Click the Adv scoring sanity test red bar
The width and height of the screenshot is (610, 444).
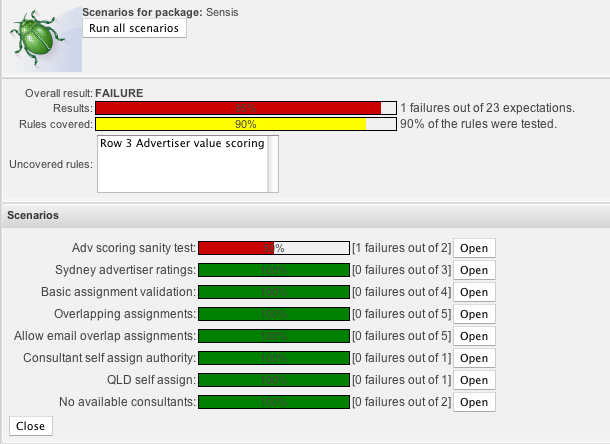click(236, 248)
